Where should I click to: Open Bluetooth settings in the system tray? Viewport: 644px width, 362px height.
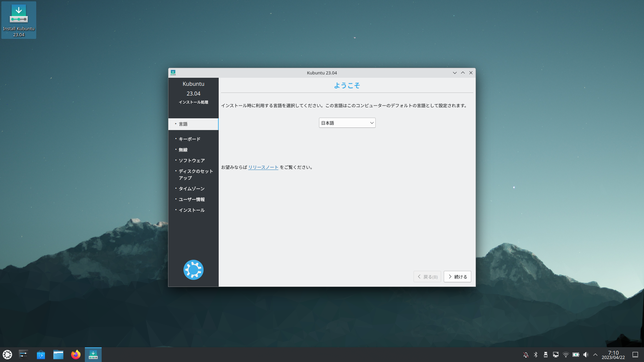(536, 355)
